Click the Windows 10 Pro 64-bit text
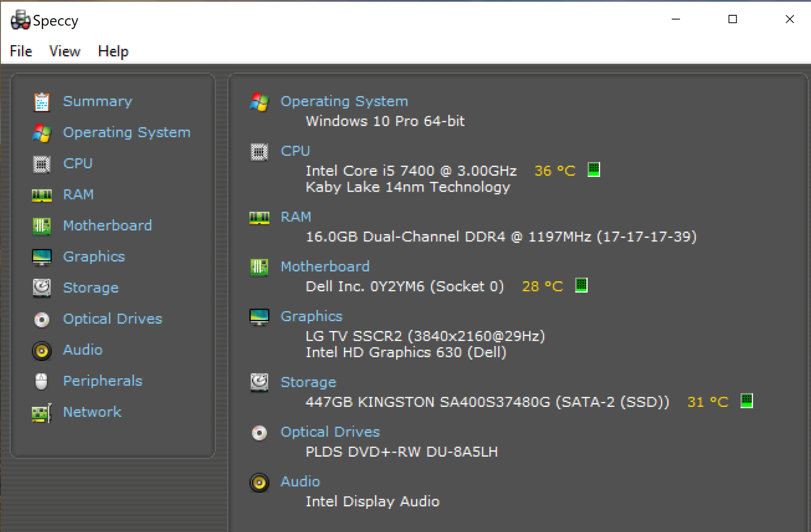Image resolution: width=811 pixels, height=532 pixels. click(385, 121)
